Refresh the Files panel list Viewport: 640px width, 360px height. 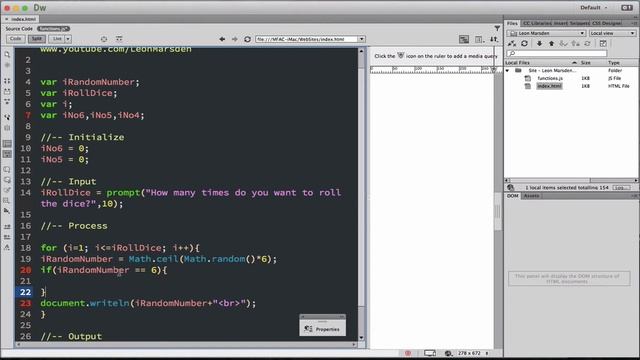pyautogui.click(x=524, y=44)
